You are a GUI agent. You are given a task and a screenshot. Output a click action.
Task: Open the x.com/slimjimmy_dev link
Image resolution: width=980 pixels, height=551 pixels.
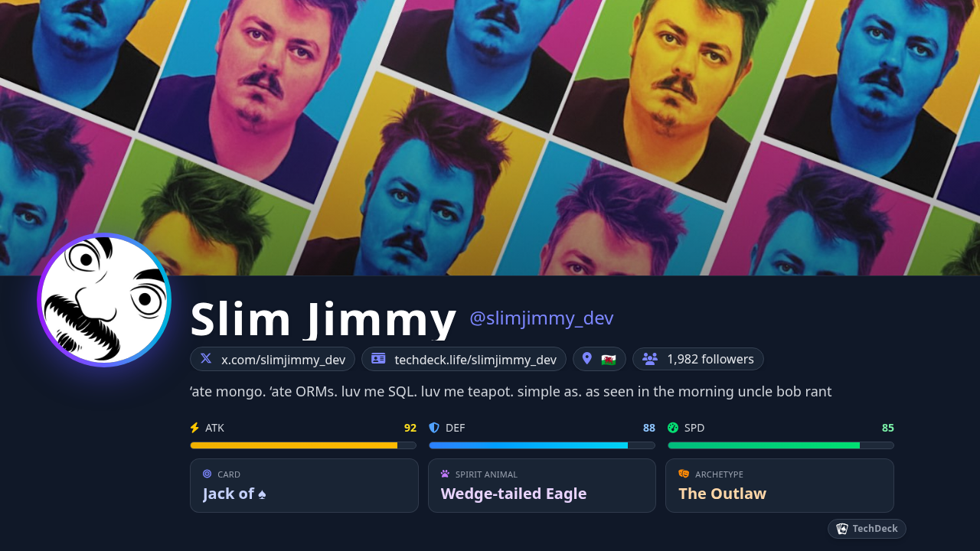click(x=273, y=359)
